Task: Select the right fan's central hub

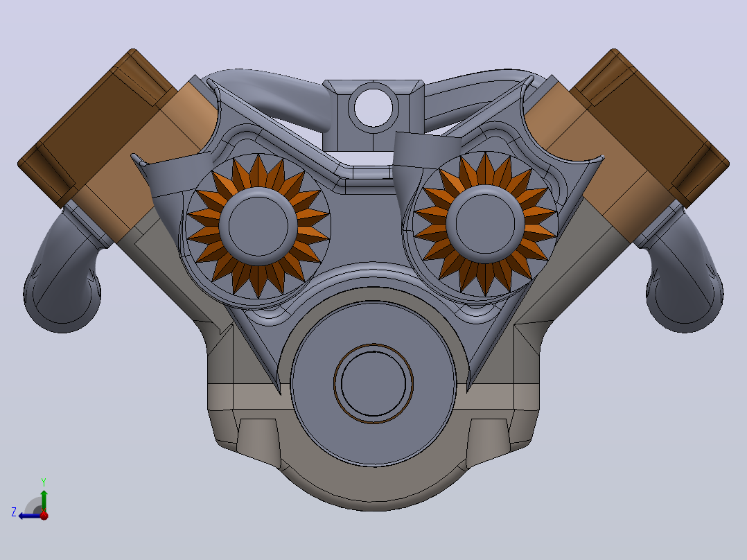Action: click(x=486, y=224)
